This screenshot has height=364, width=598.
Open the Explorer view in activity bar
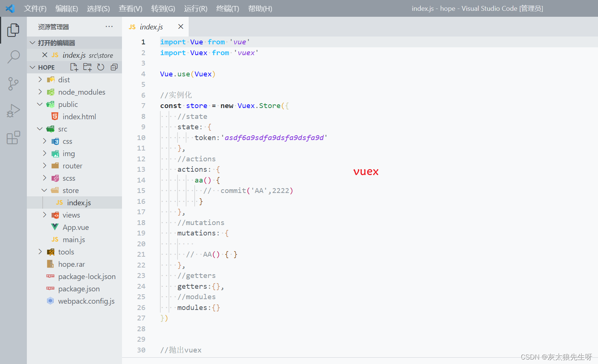tap(13, 30)
